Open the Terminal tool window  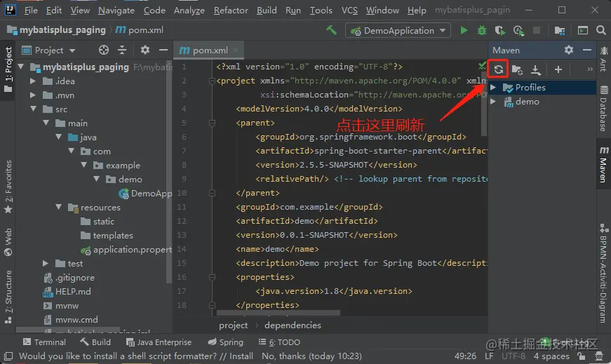pyautogui.click(x=44, y=342)
